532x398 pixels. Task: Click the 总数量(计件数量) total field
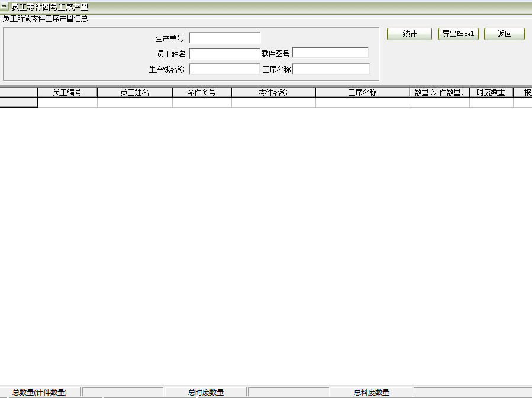click(x=122, y=391)
